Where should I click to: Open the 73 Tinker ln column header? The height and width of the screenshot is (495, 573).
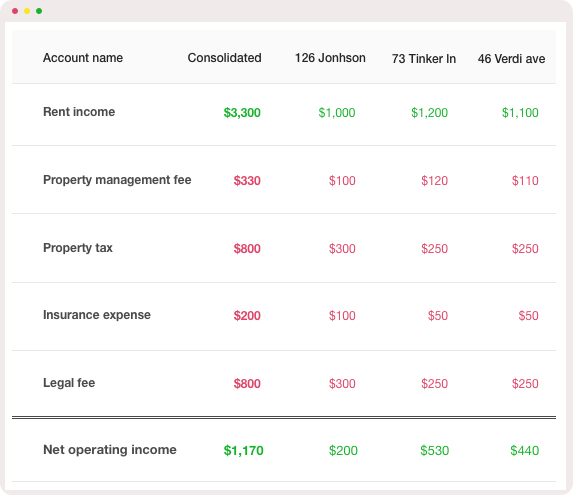click(424, 58)
